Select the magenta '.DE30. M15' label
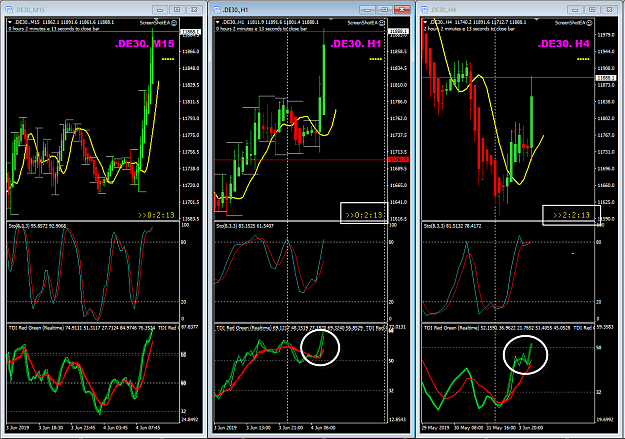Viewport: 625px width, 439px height. (x=145, y=44)
